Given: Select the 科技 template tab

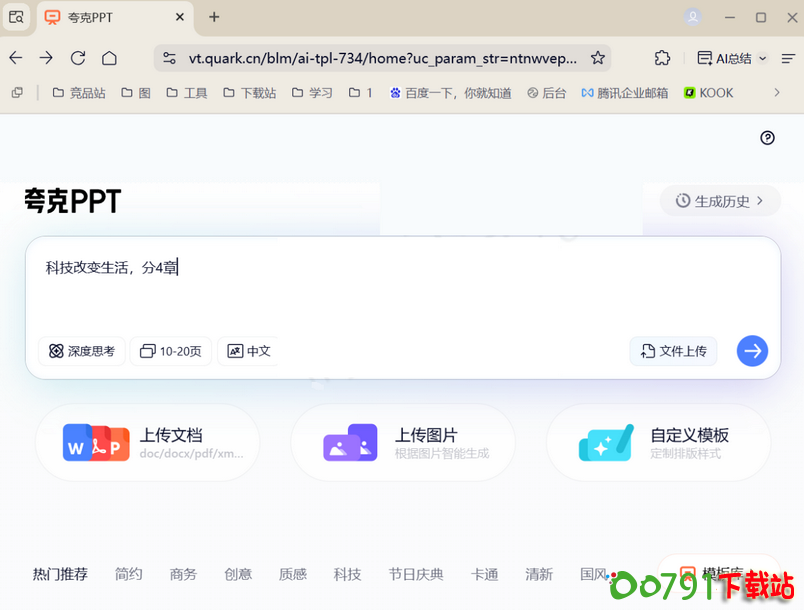Looking at the screenshot, I should click(348, 574).
